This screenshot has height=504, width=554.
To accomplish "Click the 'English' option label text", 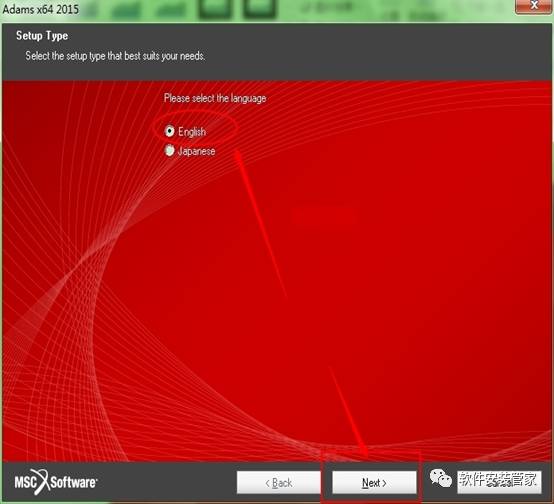I will pyautogui.click(x=192, y=132).
